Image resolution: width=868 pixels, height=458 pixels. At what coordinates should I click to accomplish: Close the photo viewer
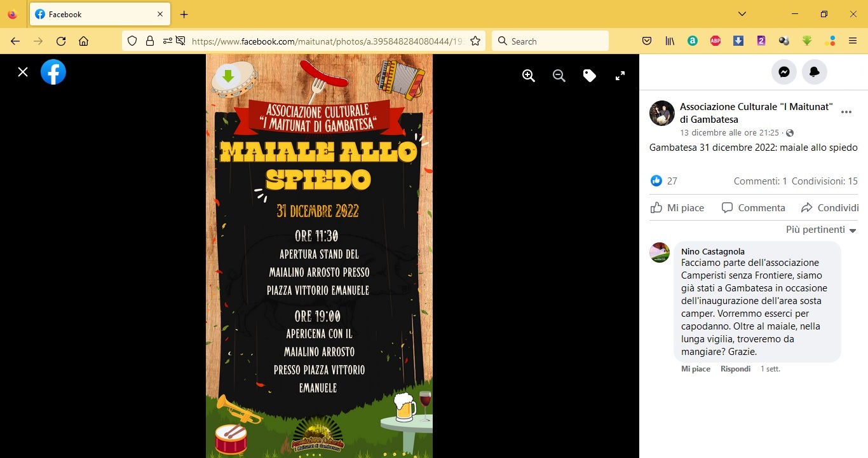[23, 72]
